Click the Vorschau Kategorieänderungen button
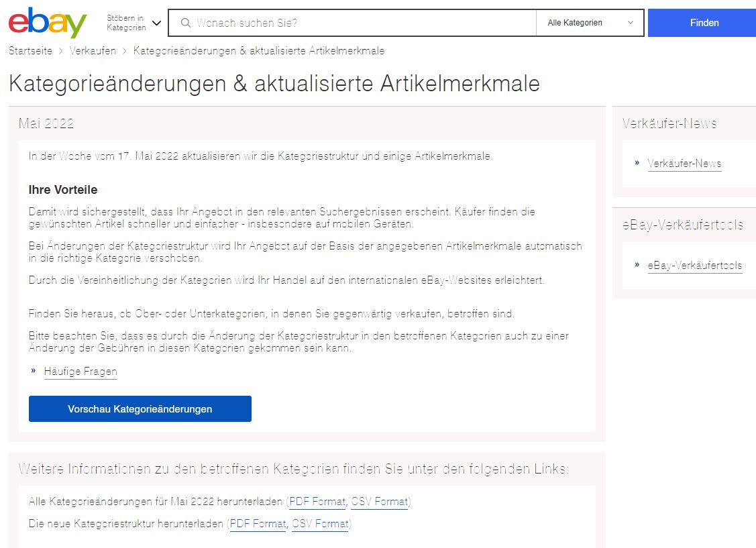The image size is (756, 548). point(140,408)
